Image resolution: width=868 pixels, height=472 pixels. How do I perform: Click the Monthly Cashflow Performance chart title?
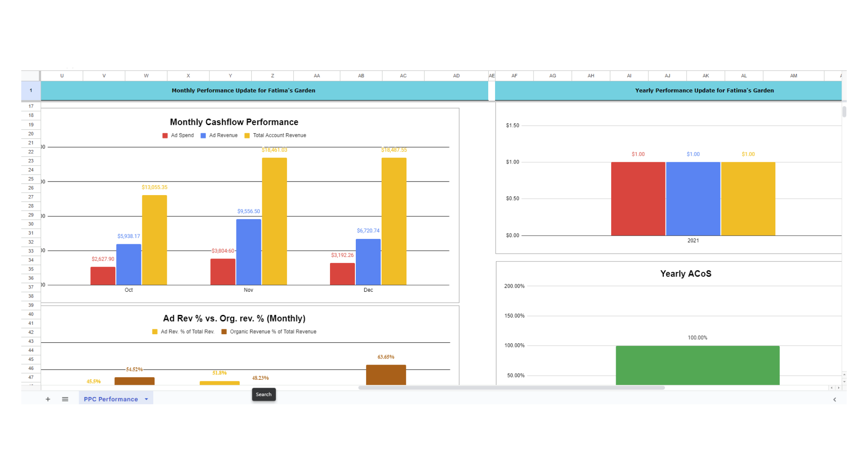pyautogui.click(x=234, y=122)
